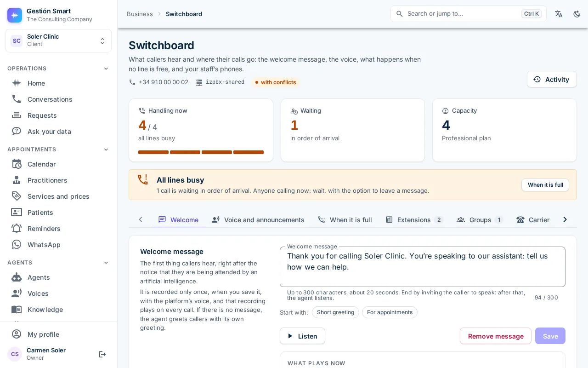Click the CS user avatar

click(15, 354)
